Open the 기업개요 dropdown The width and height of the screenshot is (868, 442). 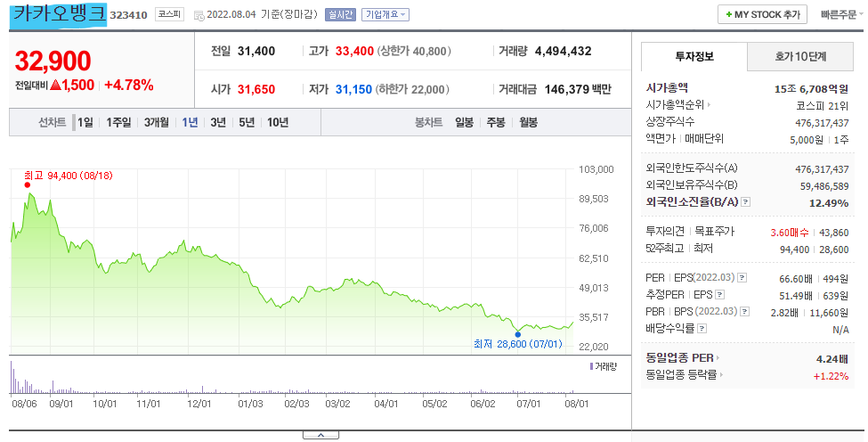385,15
